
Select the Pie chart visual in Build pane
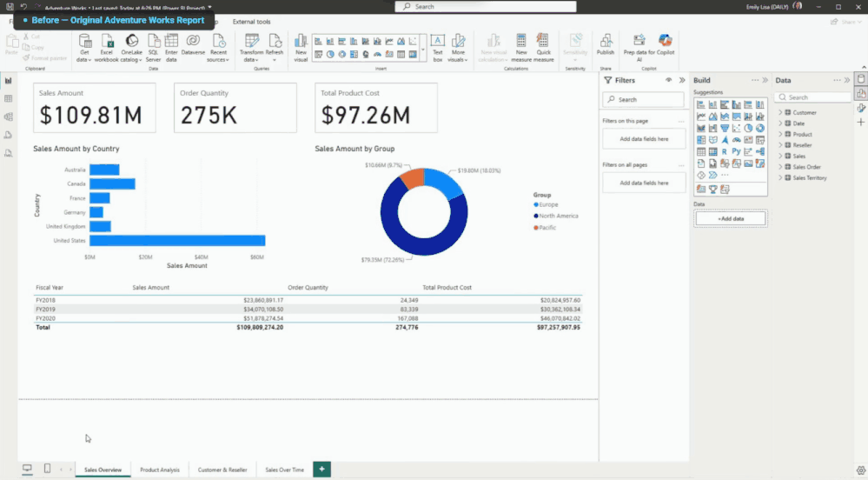point(748,128)
